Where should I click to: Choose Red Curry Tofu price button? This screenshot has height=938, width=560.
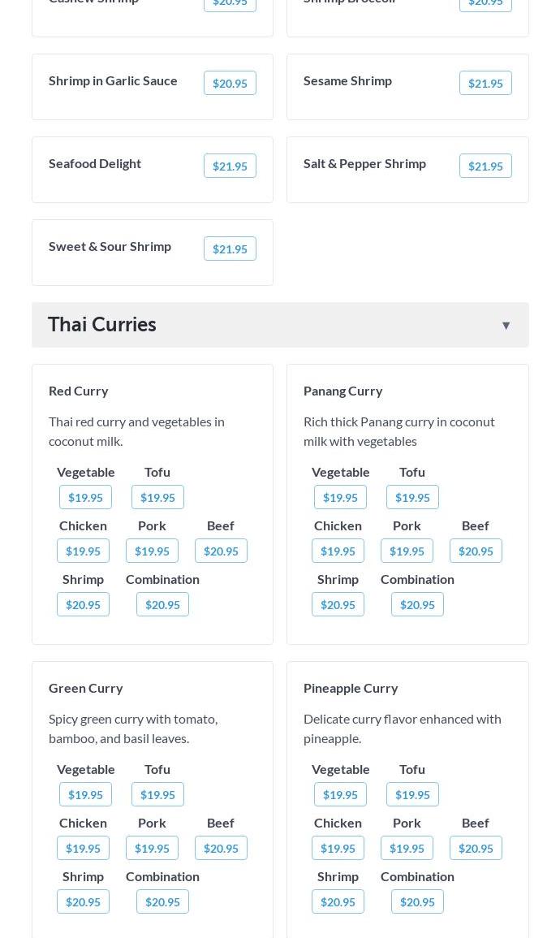pos(157,497)
